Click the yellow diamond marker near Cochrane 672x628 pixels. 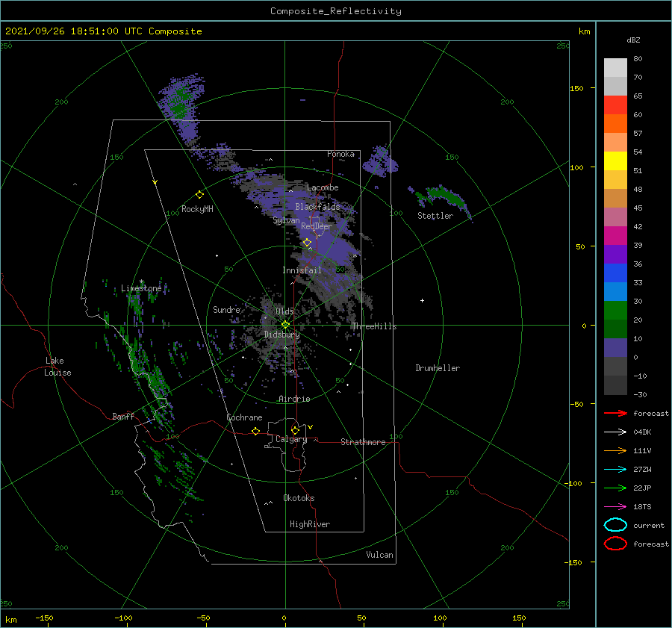click(x=256, y=431)
